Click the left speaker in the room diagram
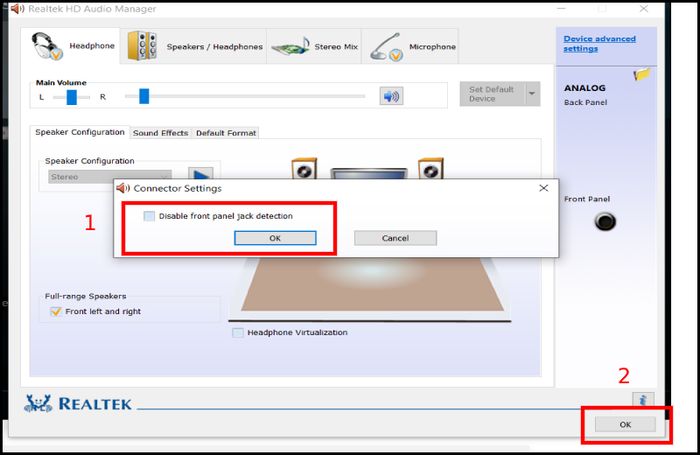 pyautogui.click(x=304, y=169)
